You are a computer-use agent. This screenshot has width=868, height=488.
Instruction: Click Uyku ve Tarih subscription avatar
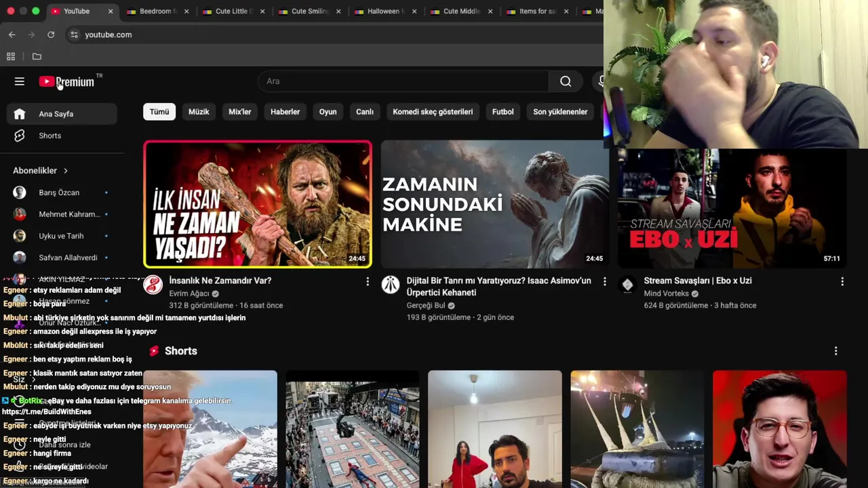20,236
